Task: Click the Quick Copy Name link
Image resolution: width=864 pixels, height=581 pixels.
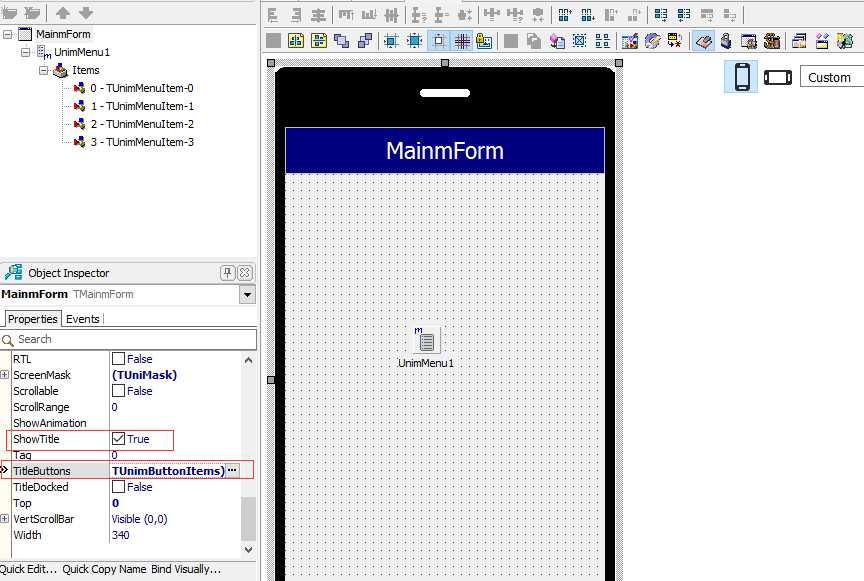Action: click(x=104, y=569)
